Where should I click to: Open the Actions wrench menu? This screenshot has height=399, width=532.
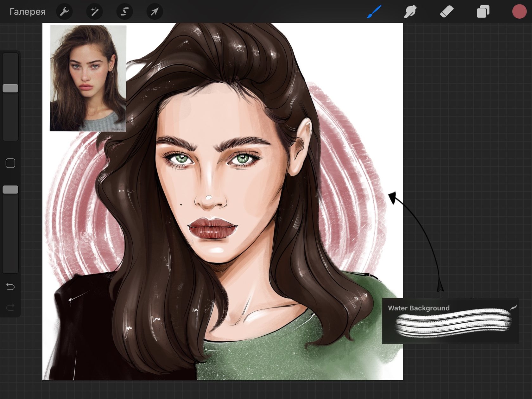pyautogui.click(x=64, y=12)
